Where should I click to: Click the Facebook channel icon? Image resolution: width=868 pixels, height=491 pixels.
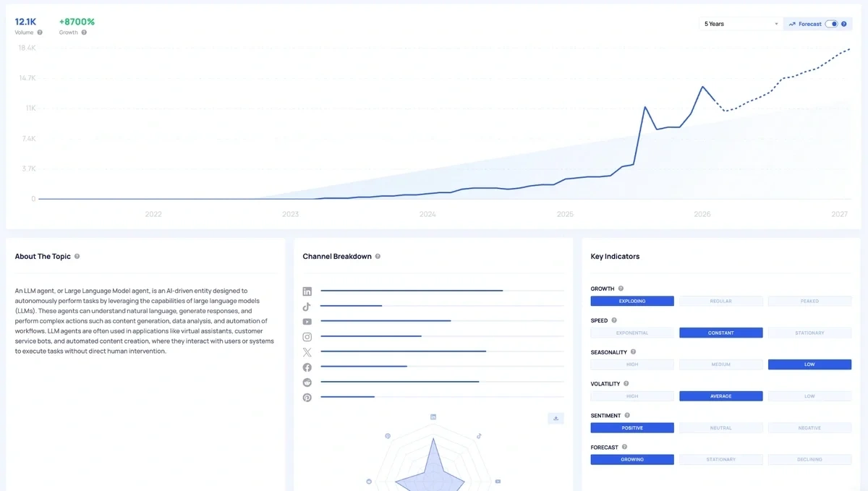(x=307, y=367)
